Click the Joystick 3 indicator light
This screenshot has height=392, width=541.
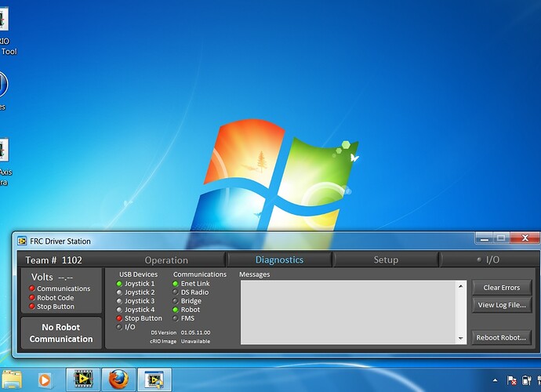119,301
